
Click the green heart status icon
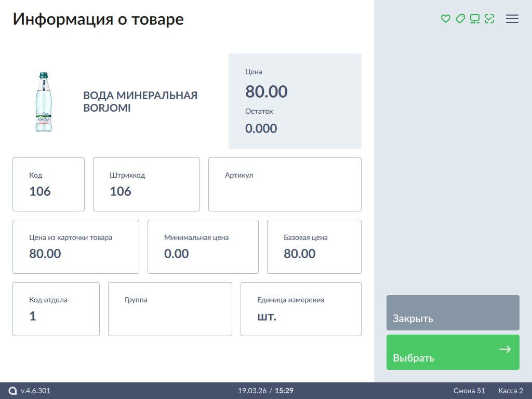[x=445, y=19]
